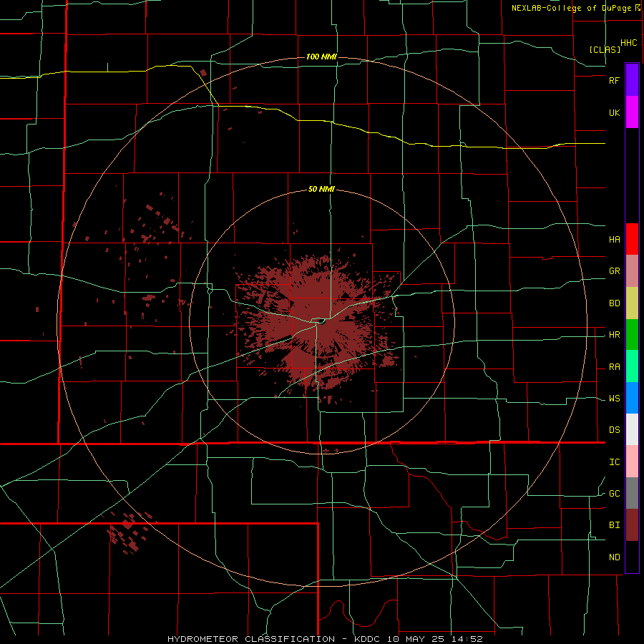Viewport: 644px width, 644px height.
Task: Click the 50 NMI range ring label
Action: tap(321, 190)
